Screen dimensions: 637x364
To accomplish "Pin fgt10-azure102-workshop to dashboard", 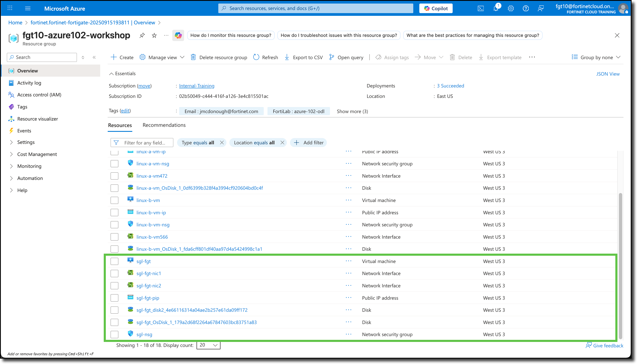I will 142,35.
